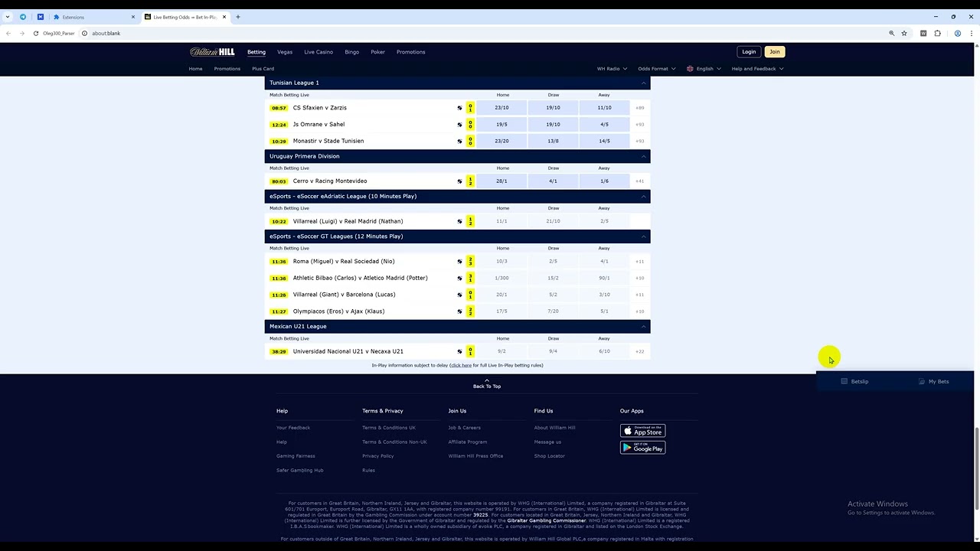Bookmark this page with the star icon
980x551 pixels.
click(904, 34)
